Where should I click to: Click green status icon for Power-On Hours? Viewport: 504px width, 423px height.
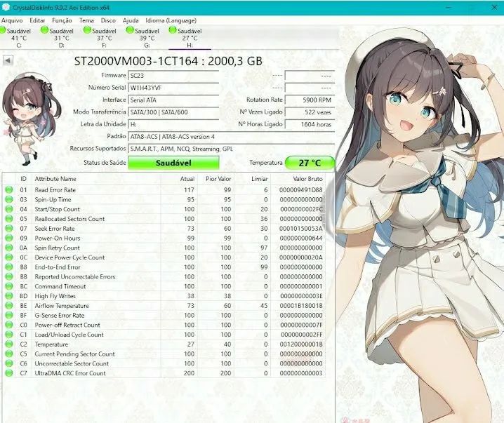click(x=9, y=238)
